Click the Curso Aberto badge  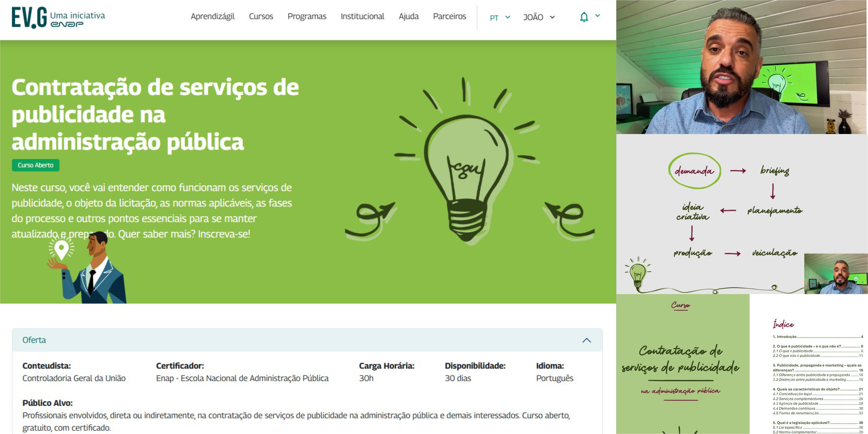point(35,165)
